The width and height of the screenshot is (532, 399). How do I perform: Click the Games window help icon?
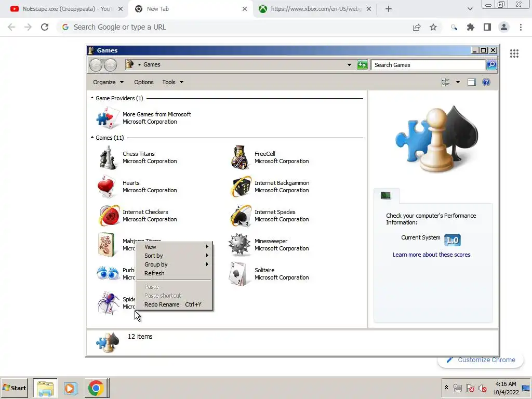[486, 82]
